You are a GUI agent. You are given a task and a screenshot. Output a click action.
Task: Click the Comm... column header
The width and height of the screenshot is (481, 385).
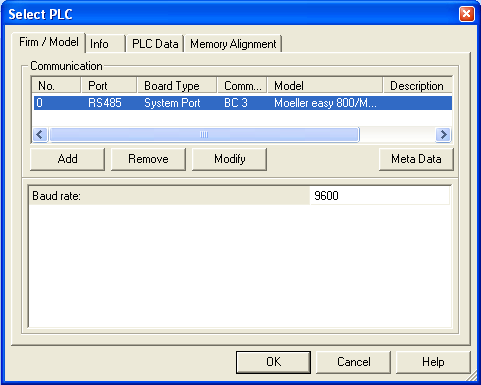tap(242, 86)
